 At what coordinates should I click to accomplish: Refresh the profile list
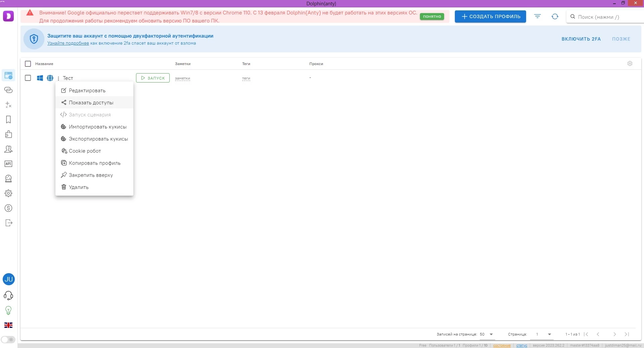pyautogui.click(x=555, y=16)
